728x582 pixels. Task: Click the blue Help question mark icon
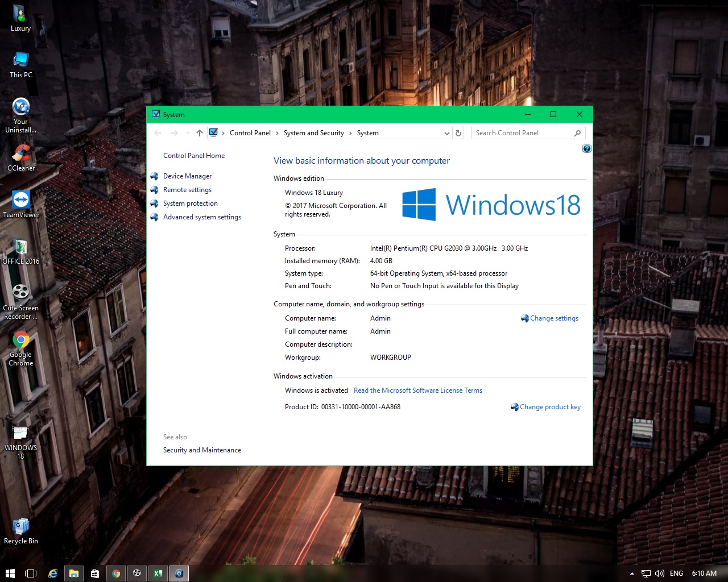(587, 148)
